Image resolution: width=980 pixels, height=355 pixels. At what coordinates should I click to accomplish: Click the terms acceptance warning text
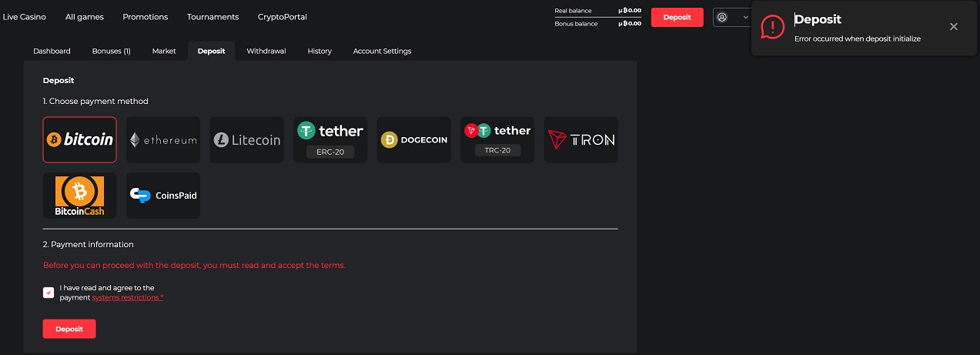click(194, 266)
